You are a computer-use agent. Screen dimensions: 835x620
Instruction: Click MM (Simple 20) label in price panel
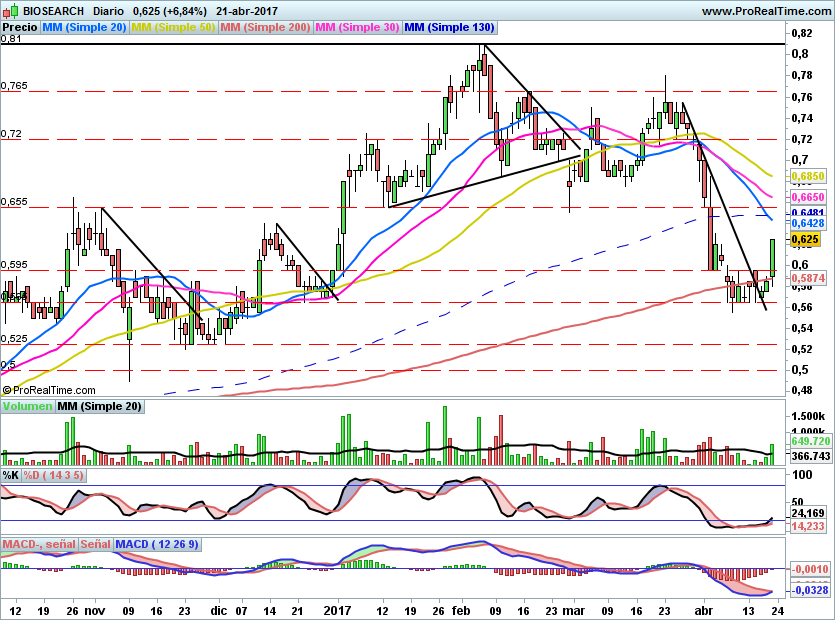85,28
